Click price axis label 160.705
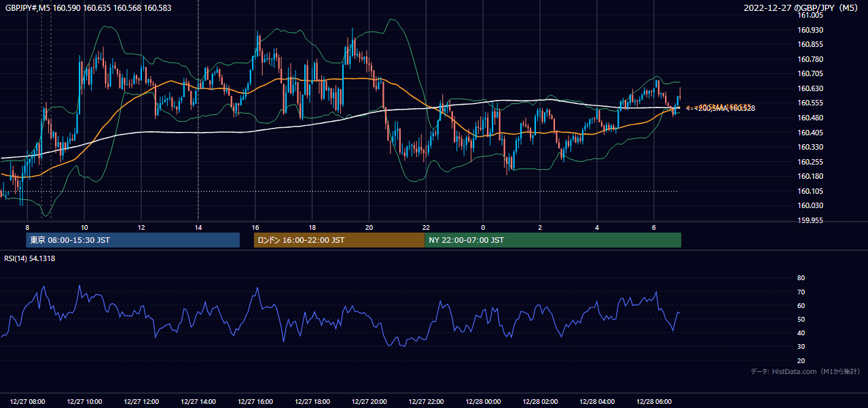Viewport: 868px width, 408px height. (810, 73)
